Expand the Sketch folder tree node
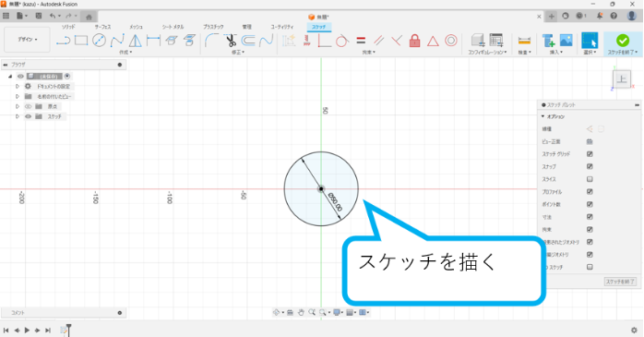This screenshot has width=644, height=337. pyautogui.click(x=18, y=116)
